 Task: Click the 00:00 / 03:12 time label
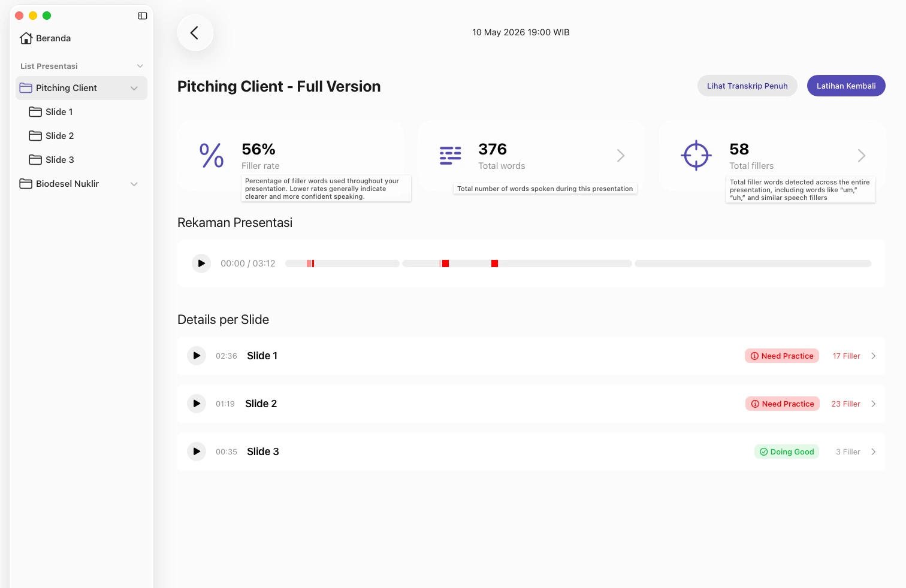(248, 263)
